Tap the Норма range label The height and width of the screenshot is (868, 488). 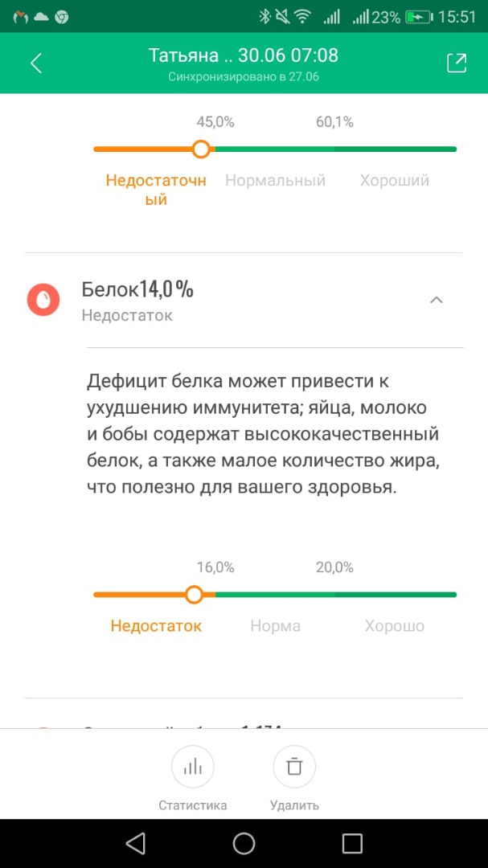[275, 626]
